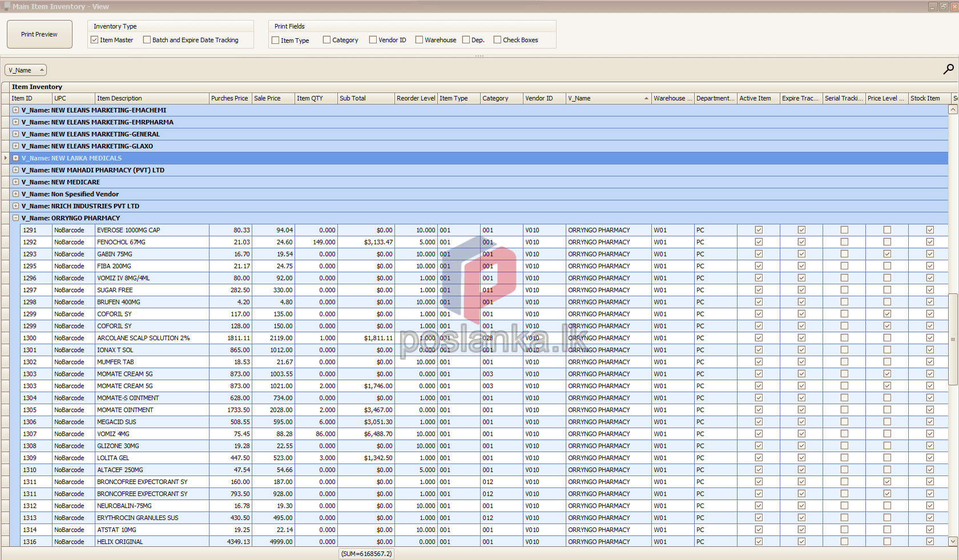The image size is (959, 560).
Task: Click the vertical scrollbar down arrow
Action: [x=953, y=541]
